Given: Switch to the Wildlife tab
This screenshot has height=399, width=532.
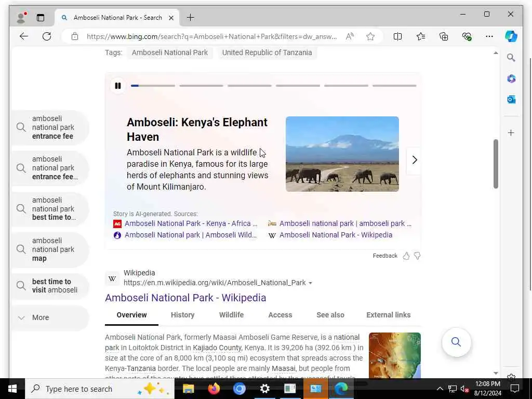Looking at the screenshot, I should click(231, 315).
